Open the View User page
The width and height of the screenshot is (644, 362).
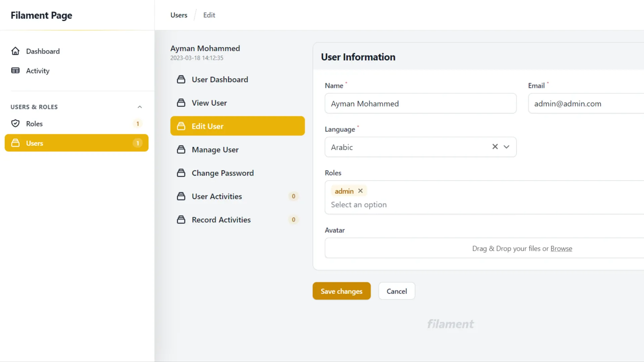point(209,103)
